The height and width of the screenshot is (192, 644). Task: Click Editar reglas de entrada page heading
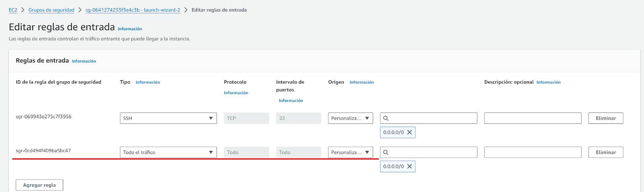coord(62,27)
